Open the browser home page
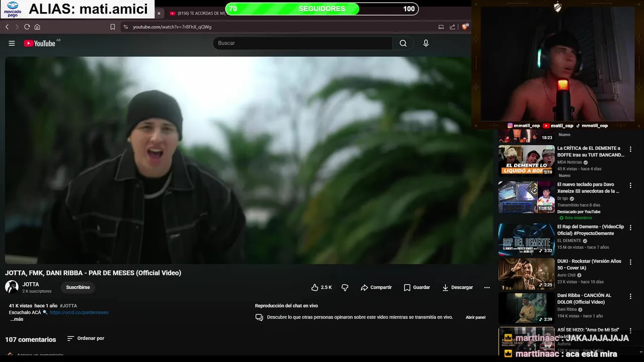Screen dimensions: 644x362 point(37,27)
